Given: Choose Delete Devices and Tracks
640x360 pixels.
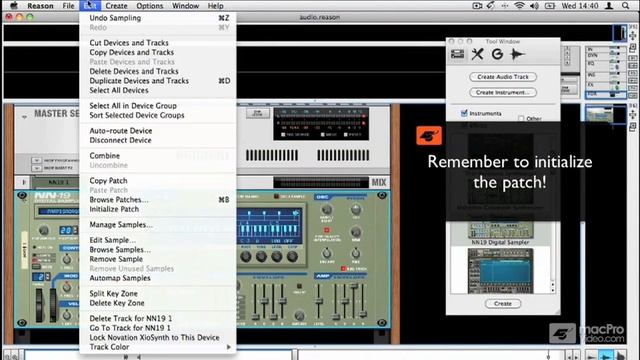Looking at the screenshot, I should click(x=158, y=71).
